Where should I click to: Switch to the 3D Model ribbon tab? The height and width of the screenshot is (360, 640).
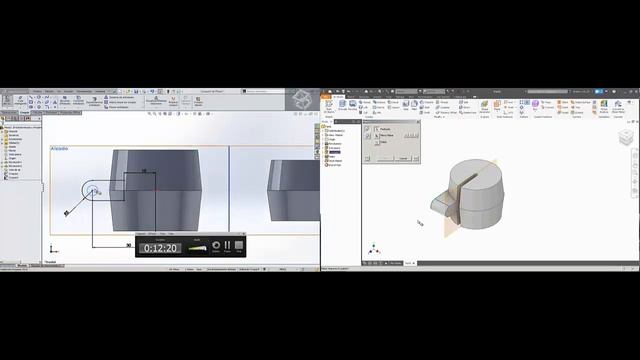(338, 97)
